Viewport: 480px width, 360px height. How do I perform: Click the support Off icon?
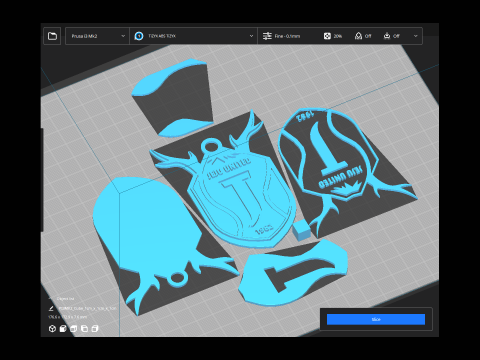pyautogui.click(x=358, y=36)
